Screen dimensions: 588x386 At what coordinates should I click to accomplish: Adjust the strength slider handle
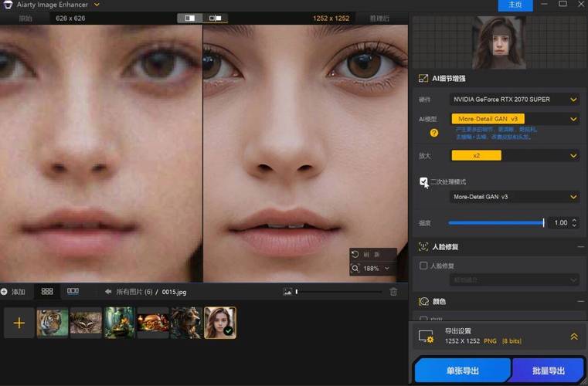click(543, 222)
